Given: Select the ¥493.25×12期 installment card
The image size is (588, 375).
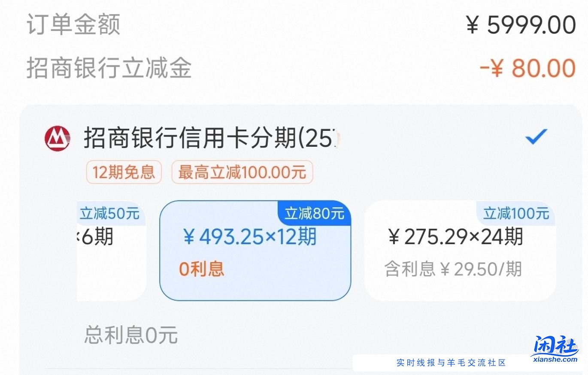Looking at the screenshot, I should point(255,249).
